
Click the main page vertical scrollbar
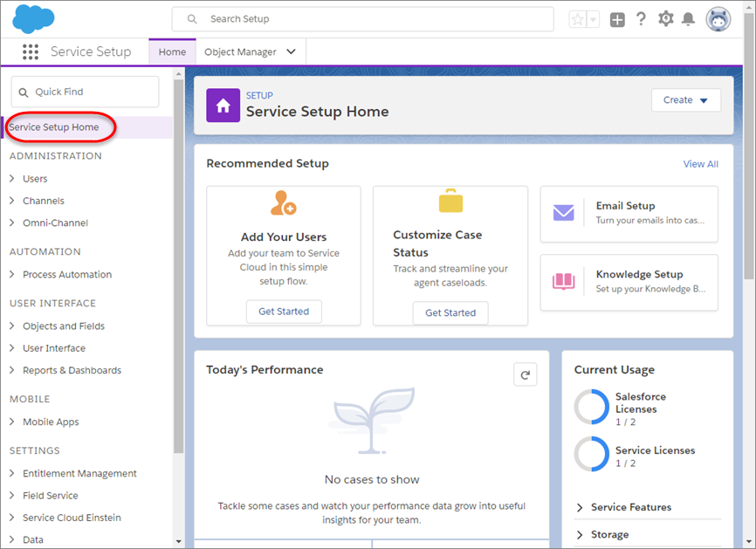coord(748,145)
